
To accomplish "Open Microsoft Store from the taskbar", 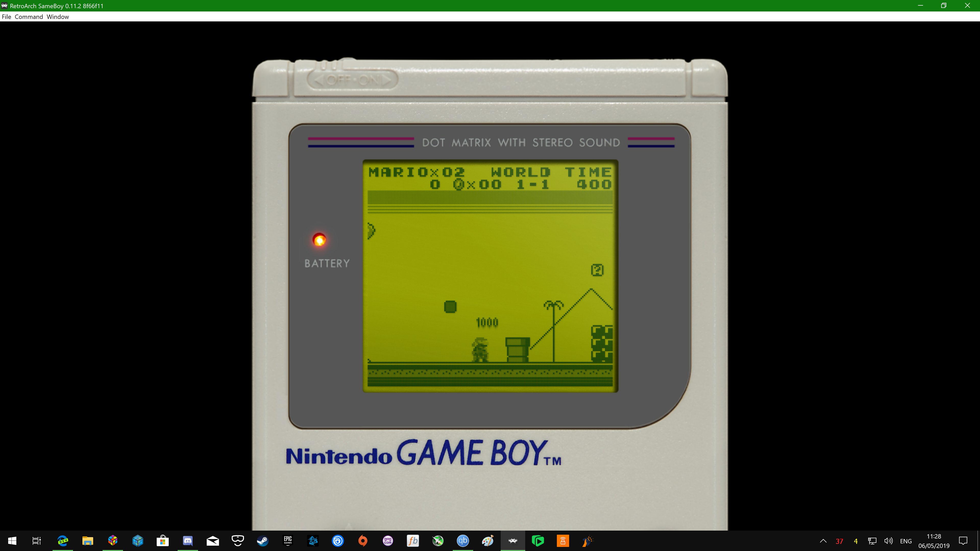I will point(163,541).
